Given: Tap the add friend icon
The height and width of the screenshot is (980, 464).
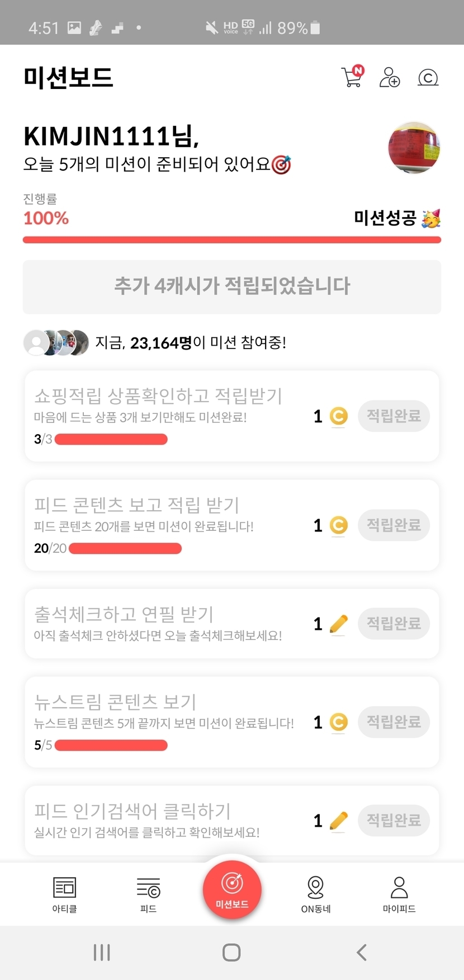Looking at the screenshot, I should 390,77.
